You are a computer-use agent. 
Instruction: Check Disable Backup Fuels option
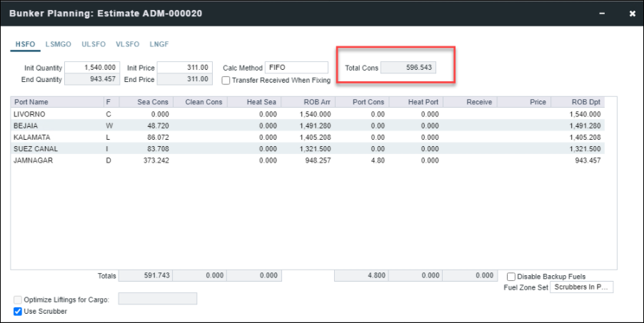pos(511,277)
